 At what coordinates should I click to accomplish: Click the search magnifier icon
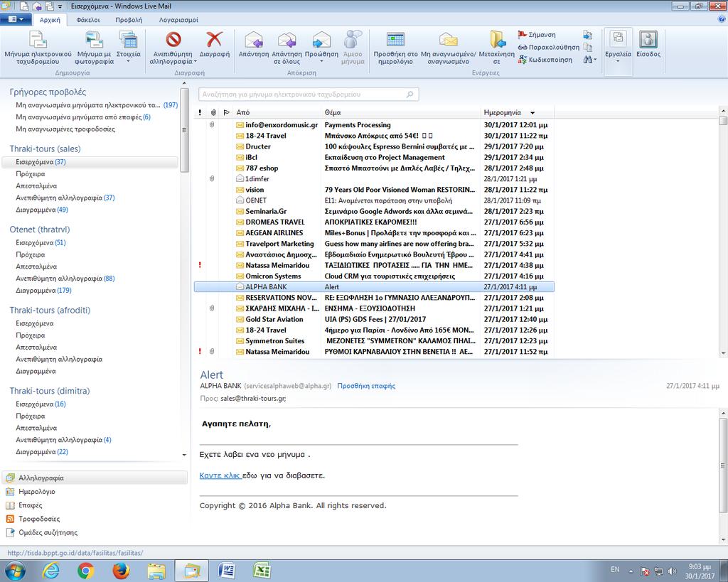tap(410, 95)
